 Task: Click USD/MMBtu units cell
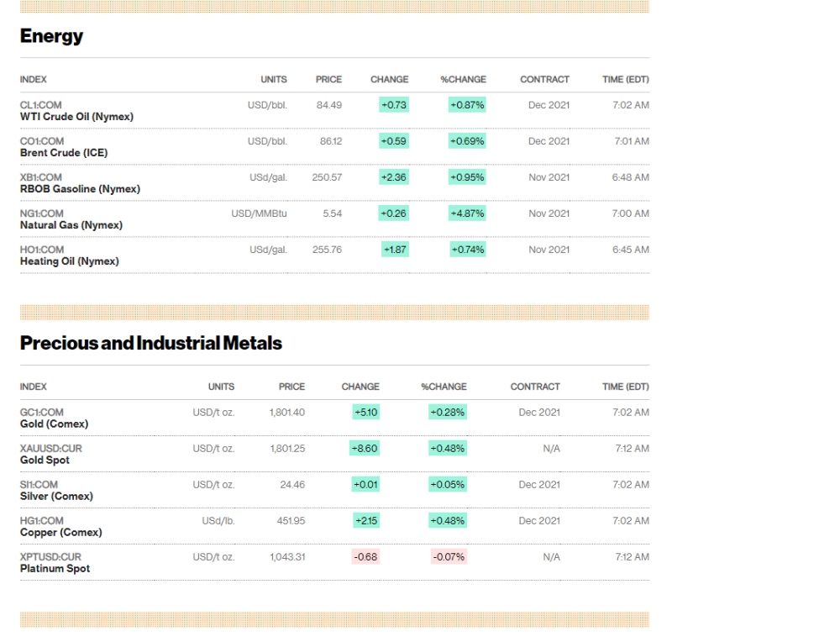click(x=259, y=213)
